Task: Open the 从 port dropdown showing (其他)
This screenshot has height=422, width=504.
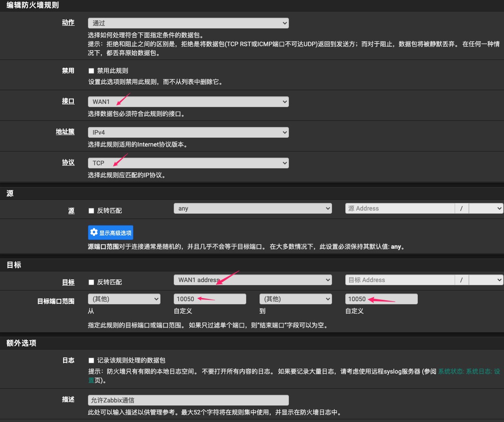Action: click(124, 299)
